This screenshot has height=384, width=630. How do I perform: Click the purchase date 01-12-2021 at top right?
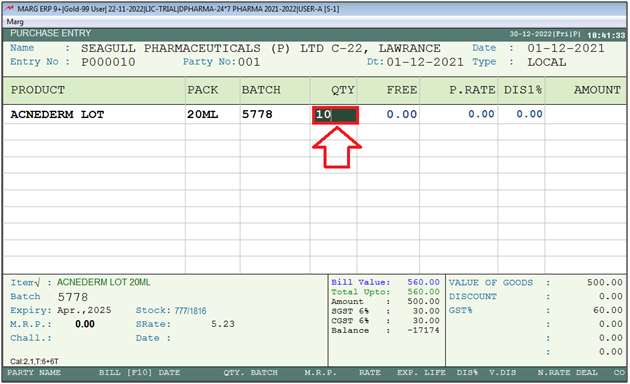point(566,49)
